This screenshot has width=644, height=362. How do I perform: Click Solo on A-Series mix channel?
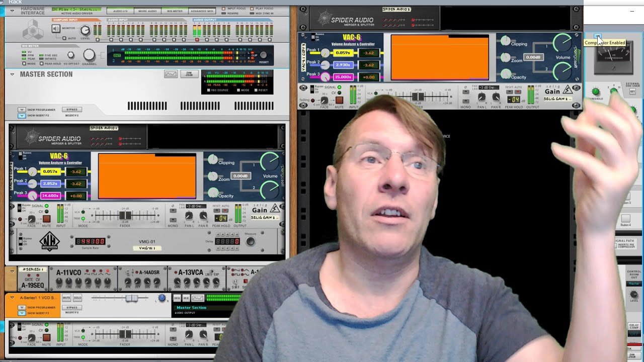click(x=77, y=298)
